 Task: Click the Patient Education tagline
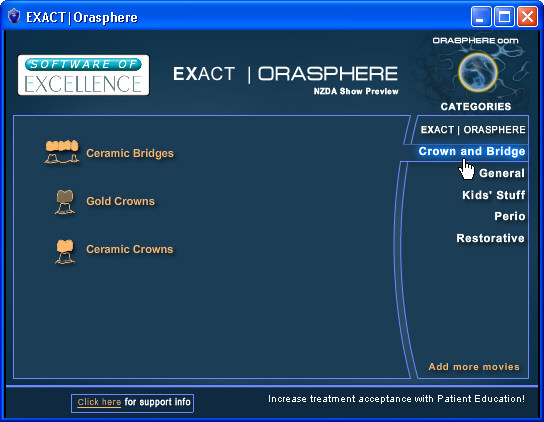pyautogui.click(x=396, y=399)
